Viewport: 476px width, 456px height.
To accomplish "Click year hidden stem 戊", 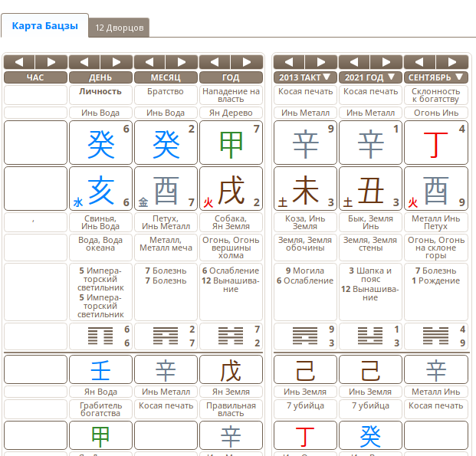I will click(231, 369).
